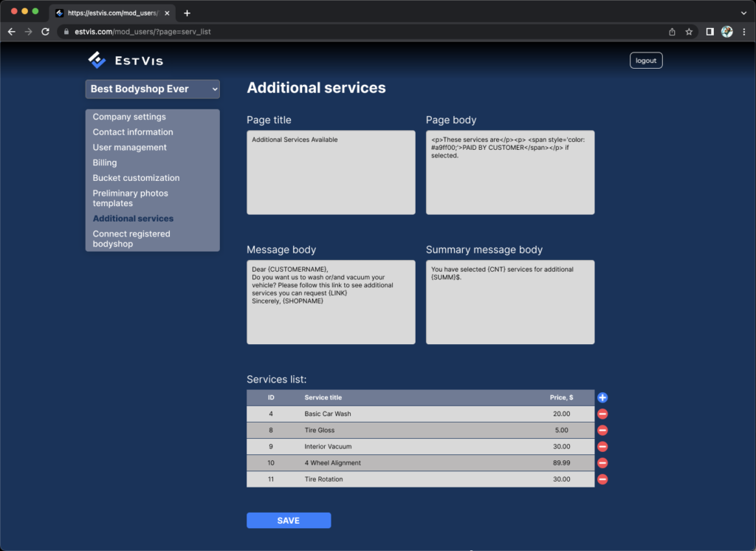The image size is (756, 551).
Task: Click the share icon in address bar
Action: click(x=672, y=32)
